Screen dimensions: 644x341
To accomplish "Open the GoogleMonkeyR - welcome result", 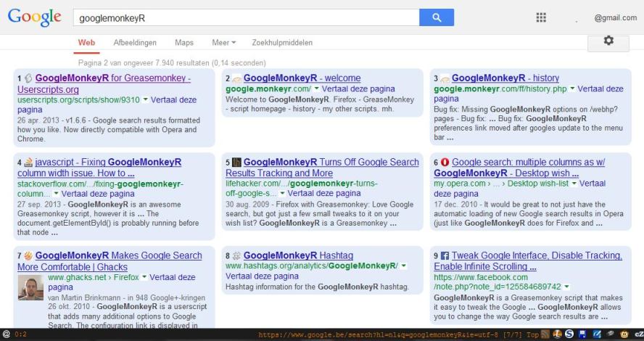I will pos(302,78).
